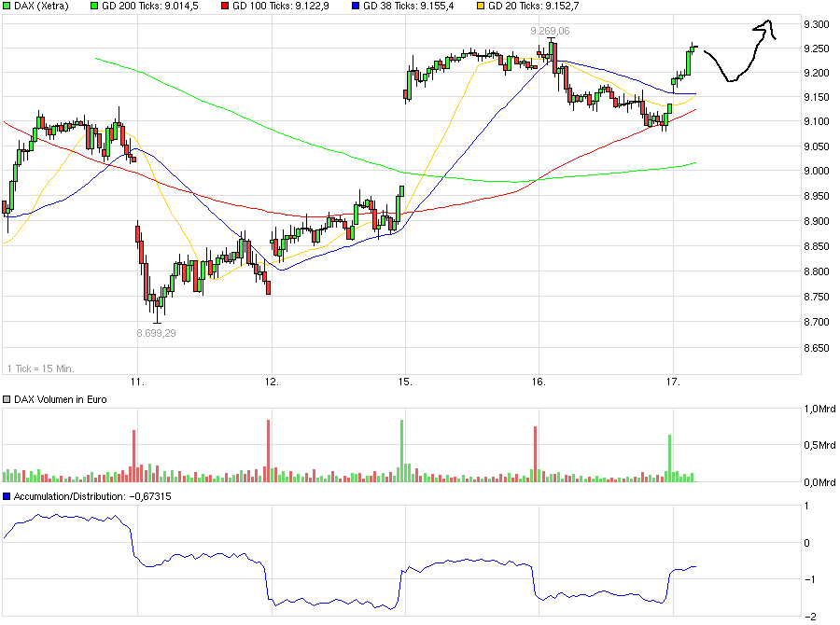Click the 9.100 price axis label
This screenshot has height=625, width=840.
pyautogui.click(x=817, y=121)
